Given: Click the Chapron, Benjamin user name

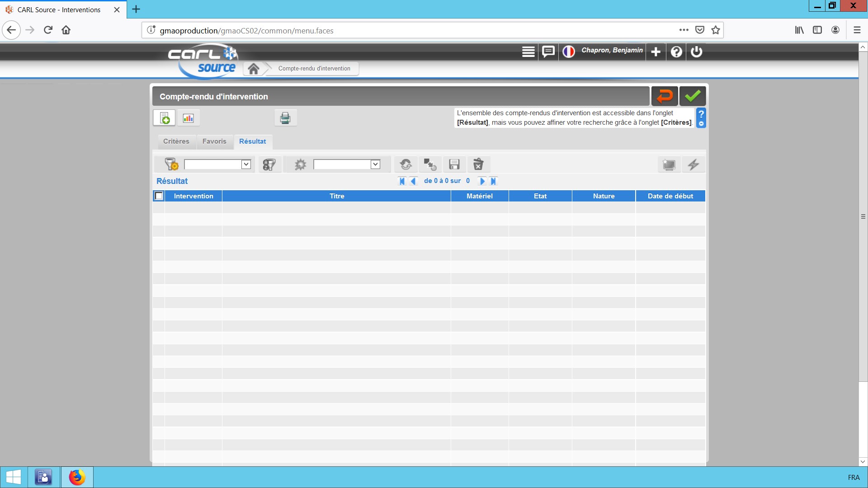Looking at the screenshot, I should tap(612, 50).
